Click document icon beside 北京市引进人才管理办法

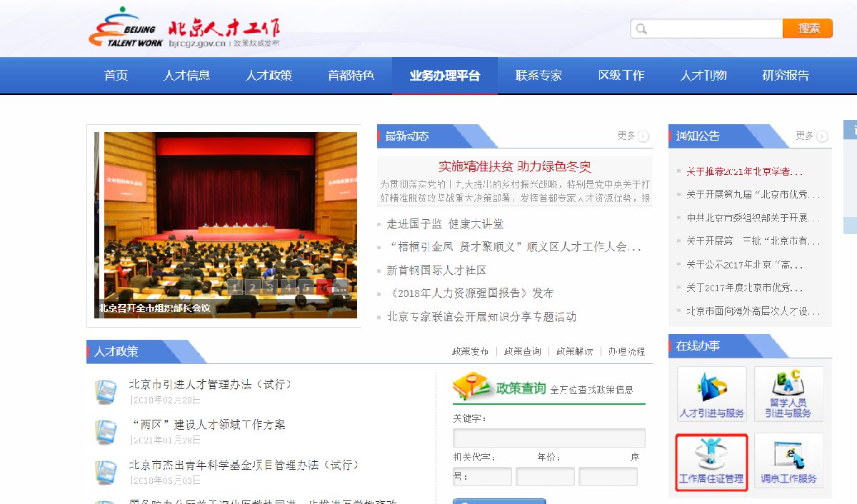pyautogui.click(x=106, y=391)
